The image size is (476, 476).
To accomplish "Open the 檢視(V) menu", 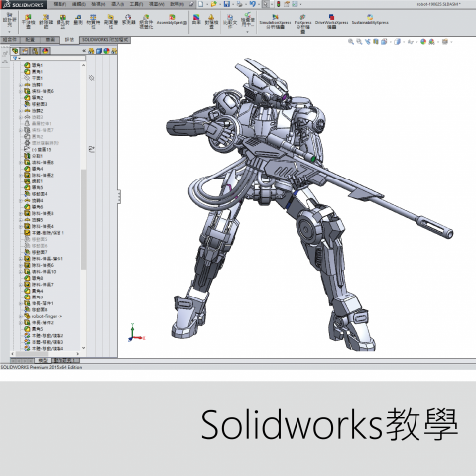I will (98, 4).
